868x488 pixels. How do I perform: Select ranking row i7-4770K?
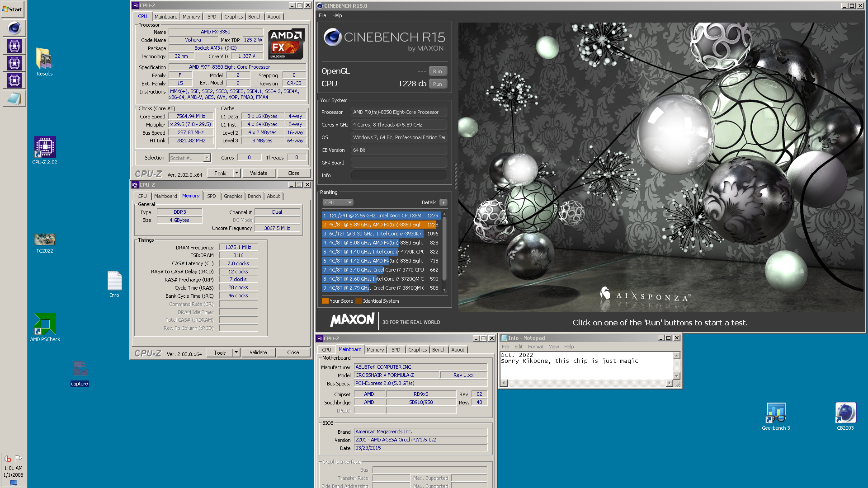[x=381, y=252]
